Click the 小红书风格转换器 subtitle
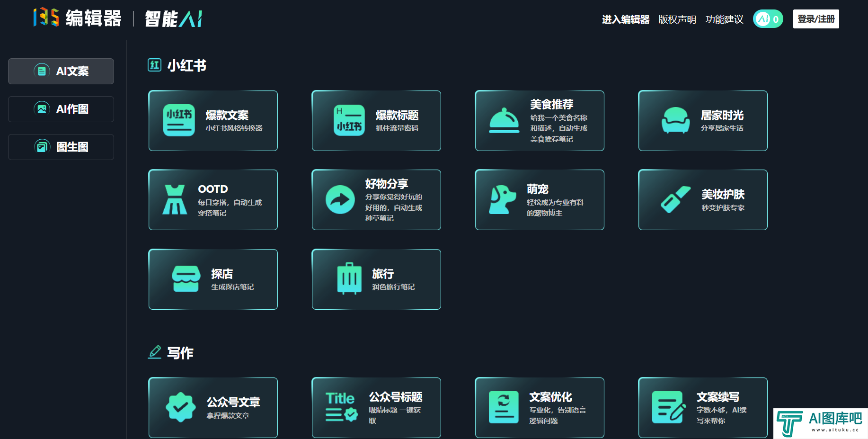 pos(234,128)
